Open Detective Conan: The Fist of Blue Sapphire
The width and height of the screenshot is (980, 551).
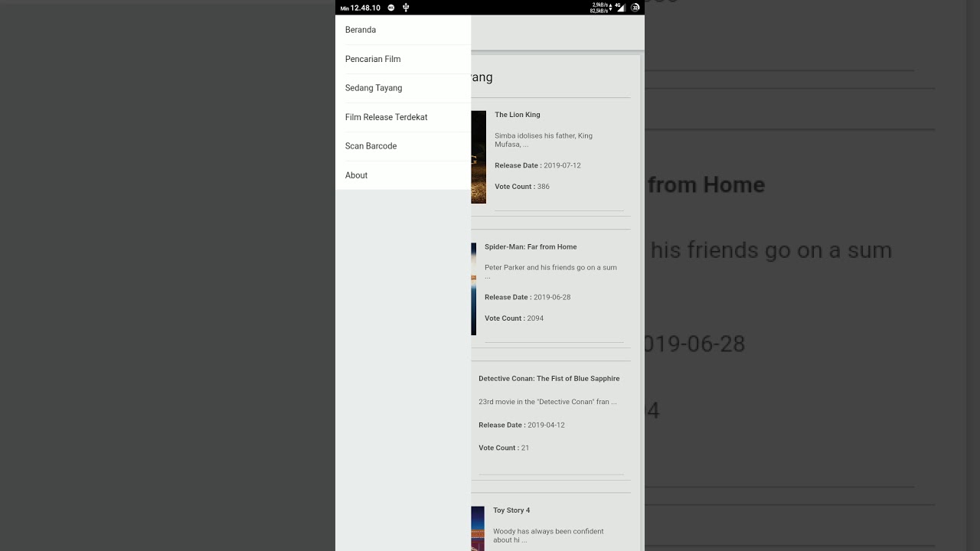(x=549, y=378)
